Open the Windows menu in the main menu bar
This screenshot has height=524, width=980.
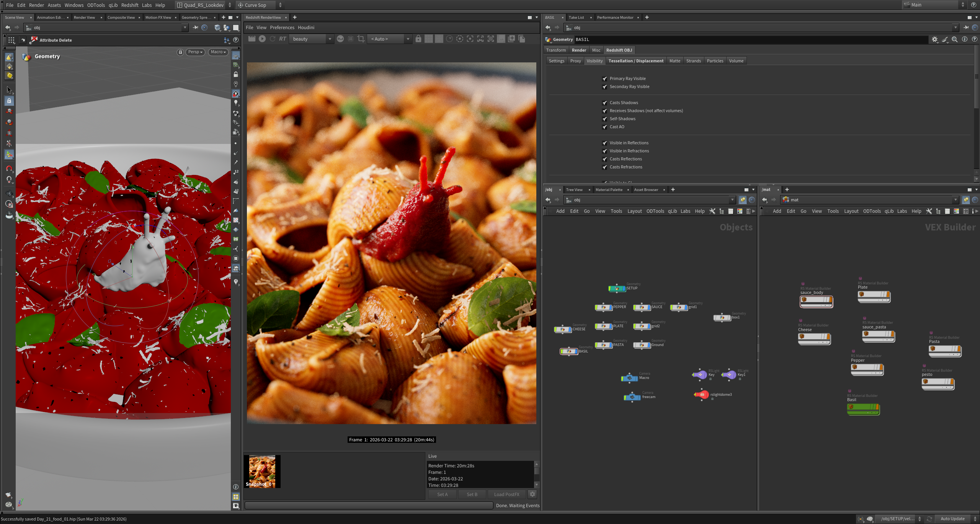coord(74,5)
